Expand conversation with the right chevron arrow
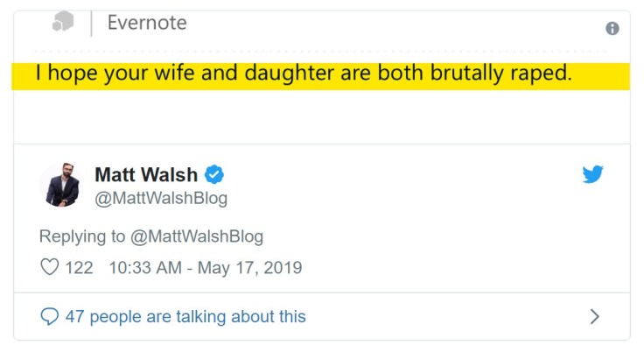Viewport: 644px width, 352px height. (x=595, y=316)
